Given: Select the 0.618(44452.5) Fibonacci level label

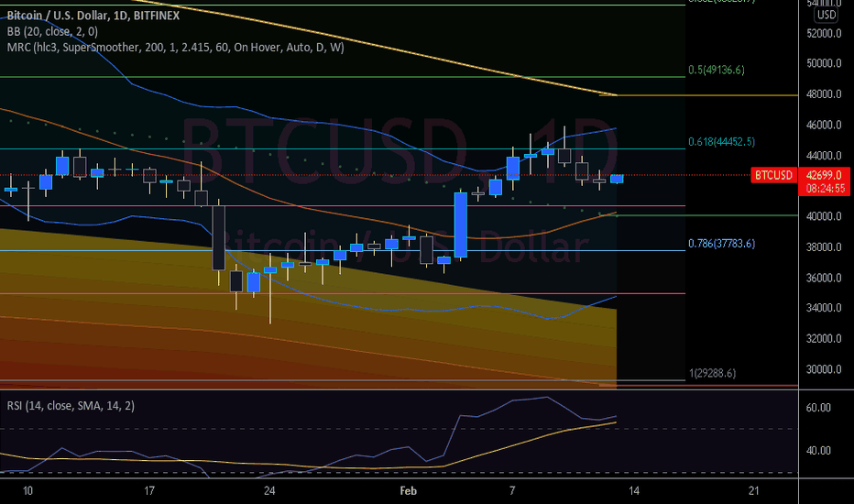Looking at the screenshot, I should pos(722,142).
